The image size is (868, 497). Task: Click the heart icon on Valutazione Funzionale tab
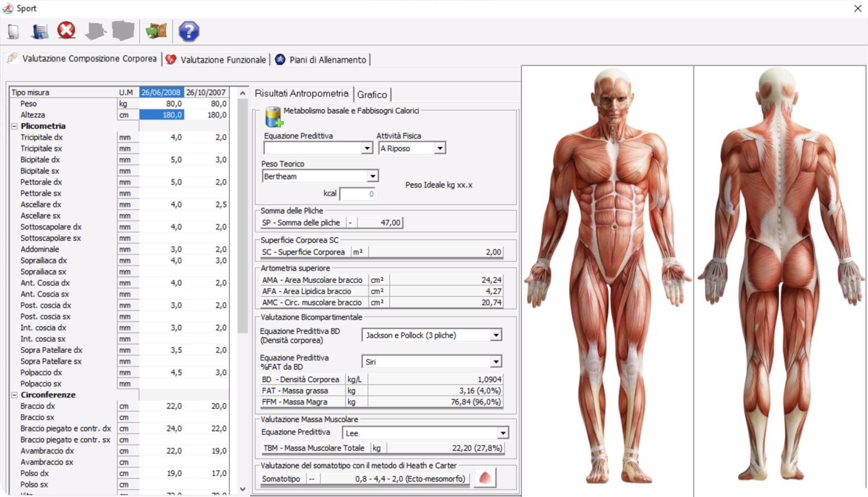tap(171, 59)
